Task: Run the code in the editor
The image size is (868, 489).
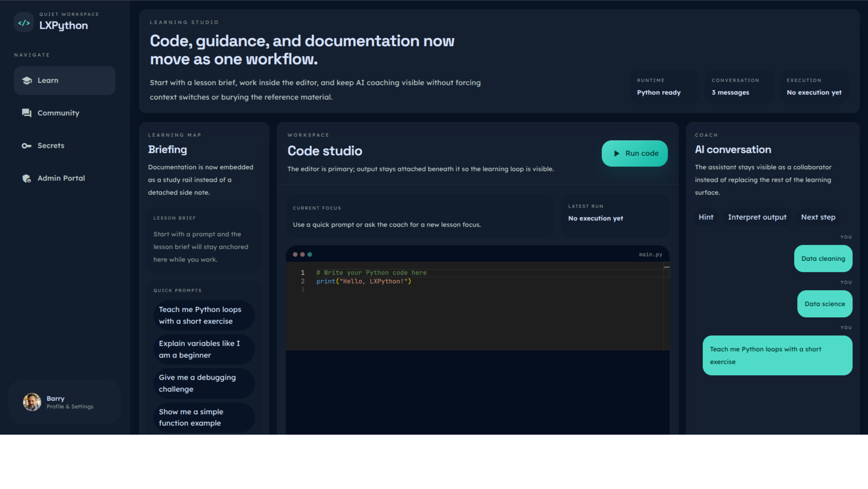Action: coord(635,153)
